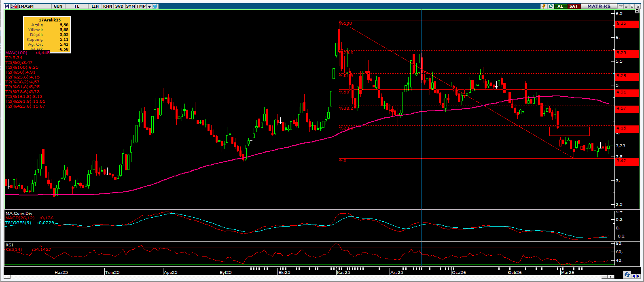Viewport: 644px width, 282px height.
Task: Toggle the SVD toolbar option
Action: [x=119, y=6]
